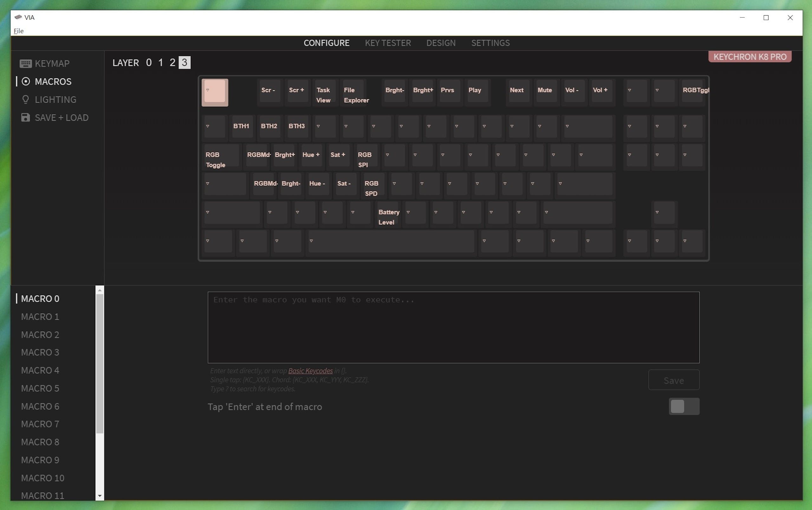
Task: Select the highlighted Esc key on keyboard
Action: [215, 92]
